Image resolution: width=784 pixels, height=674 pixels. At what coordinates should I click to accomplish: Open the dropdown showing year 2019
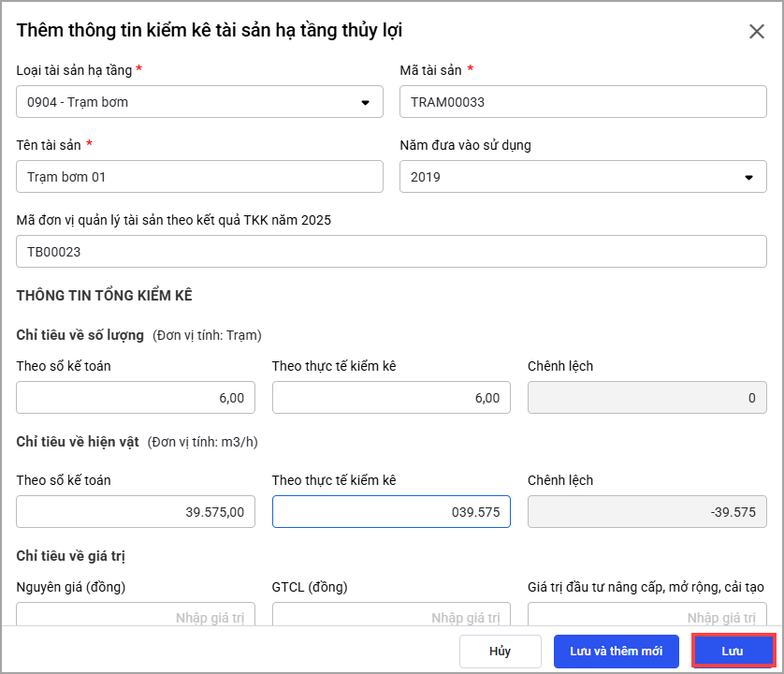pos(582,177)
